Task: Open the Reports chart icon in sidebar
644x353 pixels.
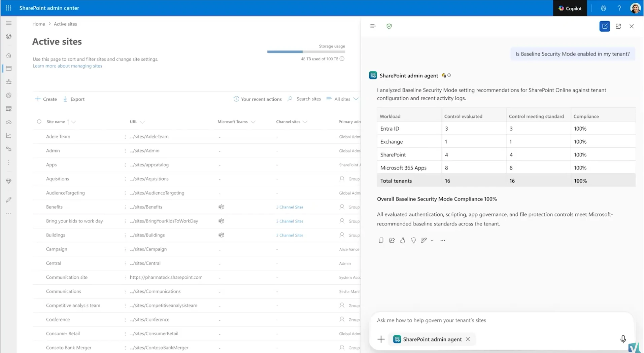Action: click(x=9, y=136)
